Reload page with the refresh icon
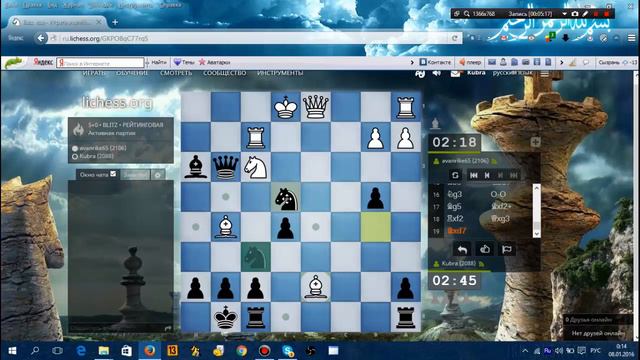This screenshot has width=640, height=360. coord(455,38)
